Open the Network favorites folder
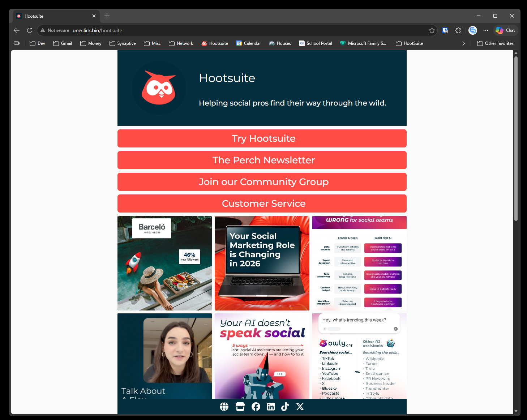The height and width of the screenshot is (420, 527). [x=181, y=43]
